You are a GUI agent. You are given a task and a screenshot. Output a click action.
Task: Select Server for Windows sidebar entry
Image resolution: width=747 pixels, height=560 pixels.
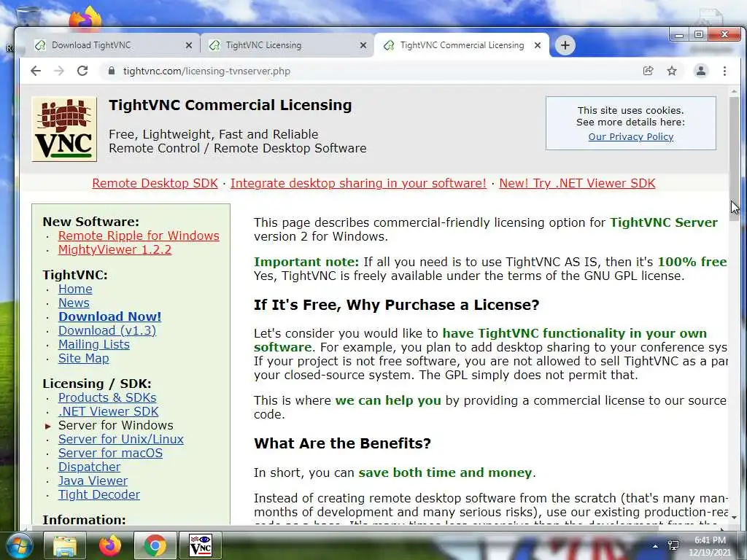(116, 425)
